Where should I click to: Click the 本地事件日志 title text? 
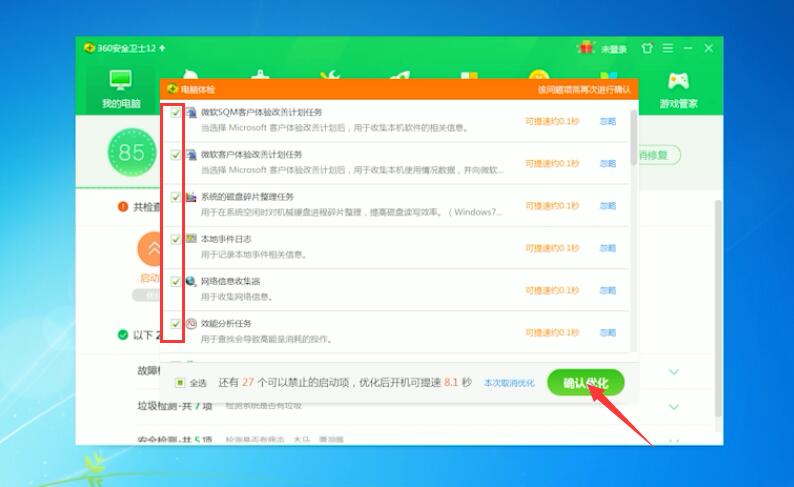point(226,238)
